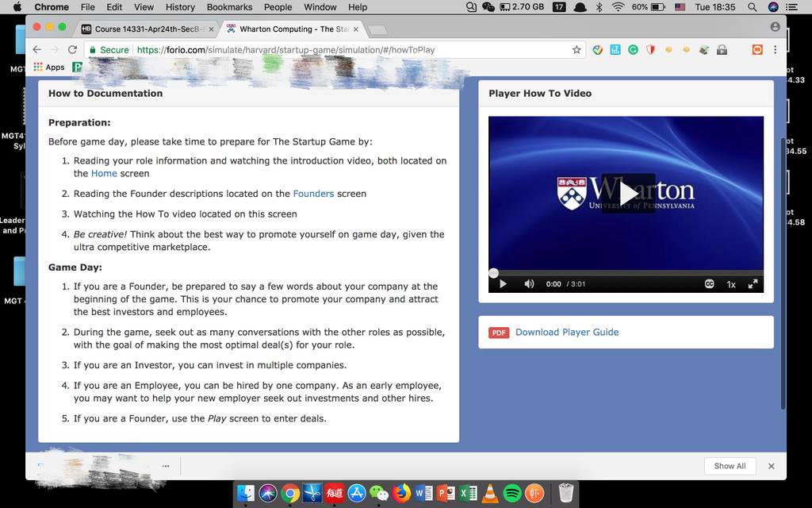Open the Chrome three-dot menu
Viewport: 812px width, 508px height.
coord(775,50)
